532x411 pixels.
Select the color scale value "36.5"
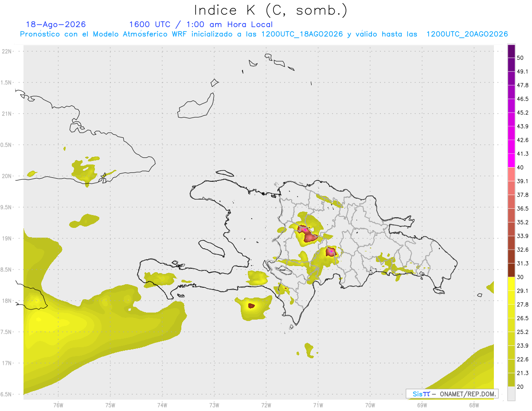(522, 208)
